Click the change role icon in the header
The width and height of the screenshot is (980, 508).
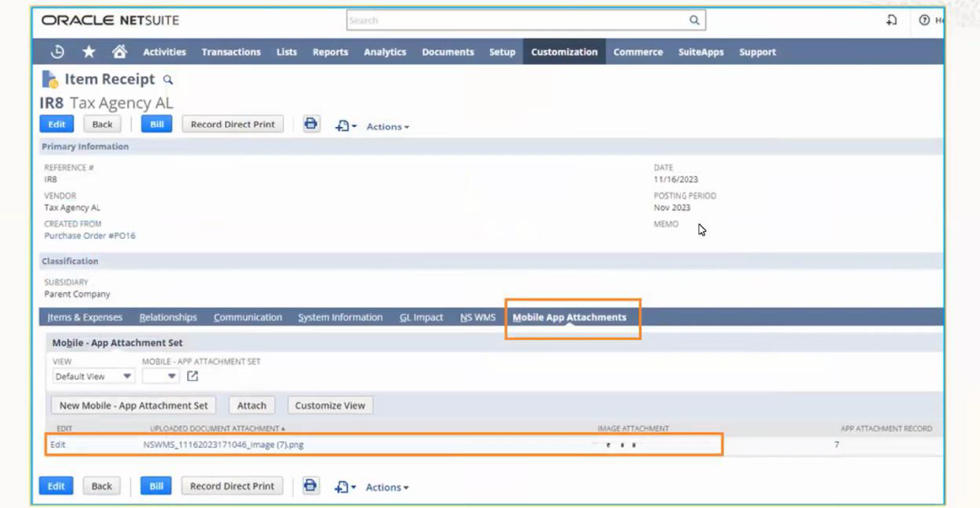[892, 21]
